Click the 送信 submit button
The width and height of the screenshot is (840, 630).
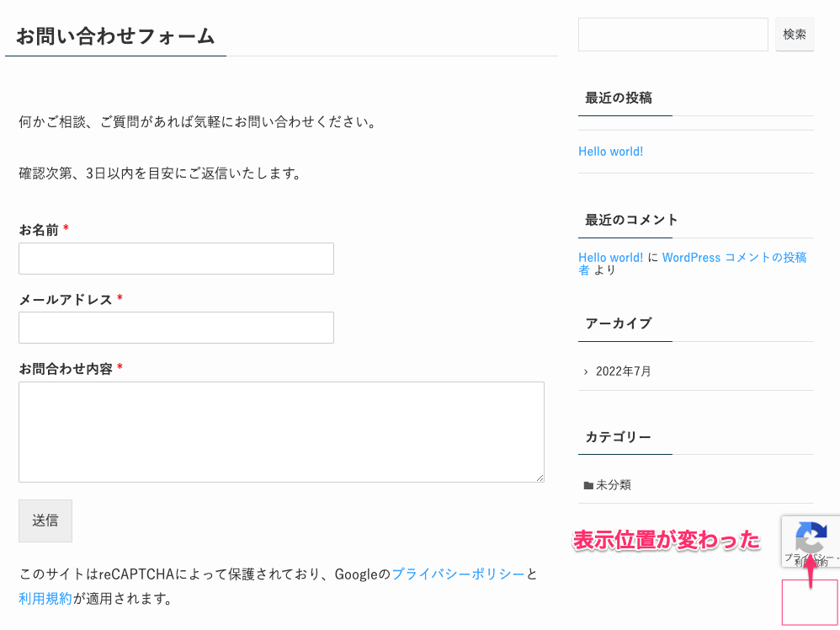pos(45,521)
